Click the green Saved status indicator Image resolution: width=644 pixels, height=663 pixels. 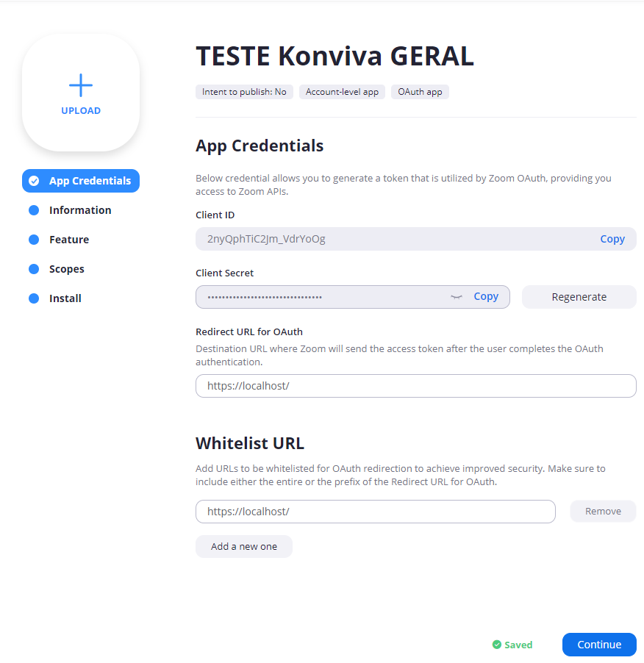click(x=512, y=645)
